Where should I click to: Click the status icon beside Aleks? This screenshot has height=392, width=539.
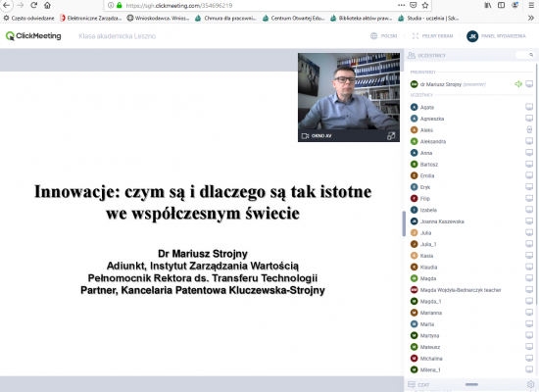[x=529, y=129]
